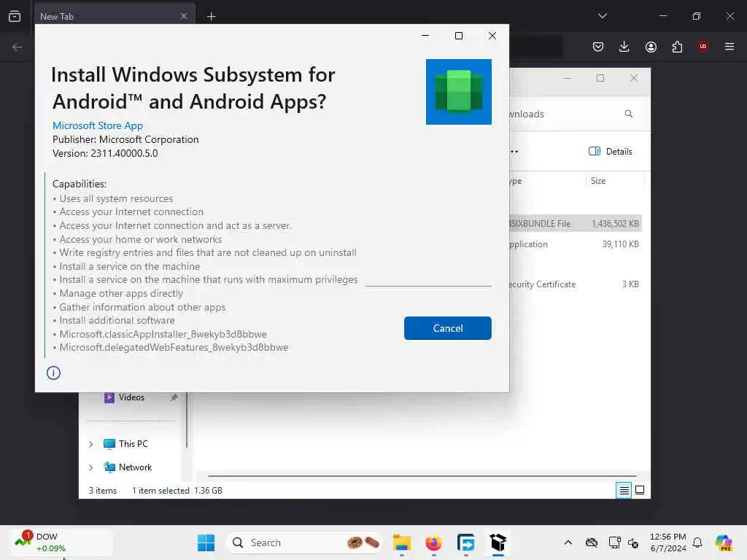747x560 pixels.
Task: Click the cloud sync tray icon
Action: (591, 542)
